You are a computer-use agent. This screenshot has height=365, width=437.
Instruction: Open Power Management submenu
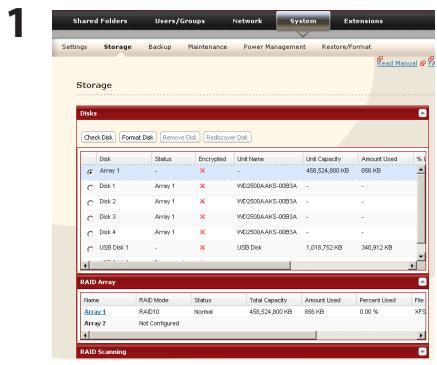pos(274,47)
